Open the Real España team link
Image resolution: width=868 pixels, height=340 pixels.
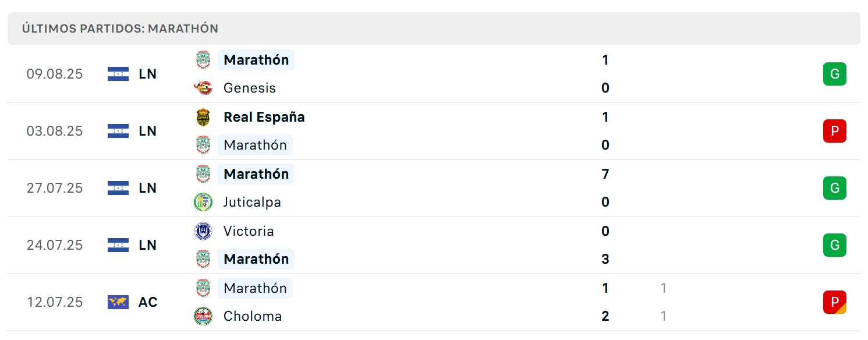point(264,117)
